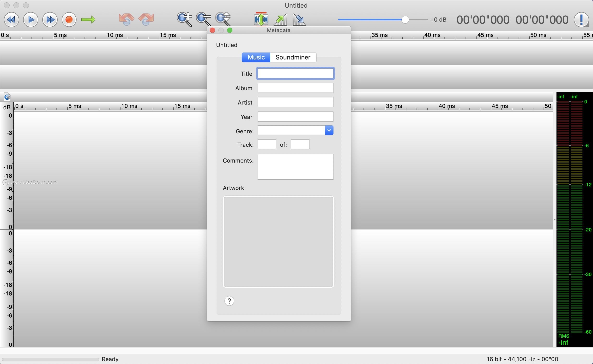The image size is (593, 364).
Task: Click the fast forward button
Action: pyautogui.click(x=50, y=19)
